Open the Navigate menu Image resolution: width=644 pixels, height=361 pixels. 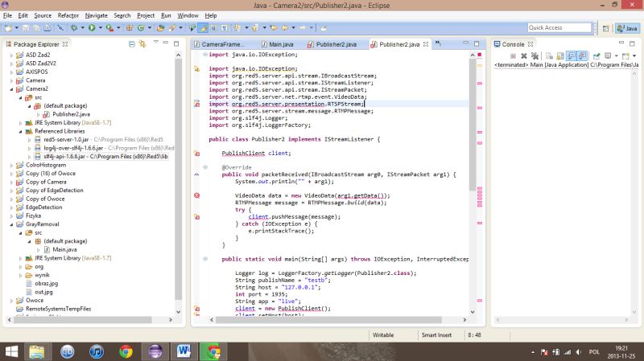96,15
